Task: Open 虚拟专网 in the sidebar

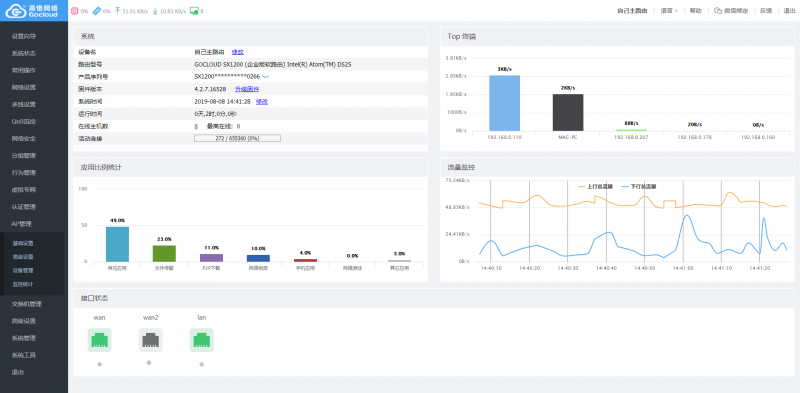Action: click(x=23, y=190)
